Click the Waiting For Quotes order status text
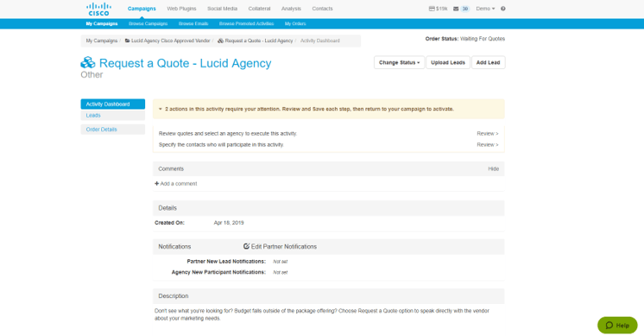This screenshot has height=336, width=644. point(483,39)
